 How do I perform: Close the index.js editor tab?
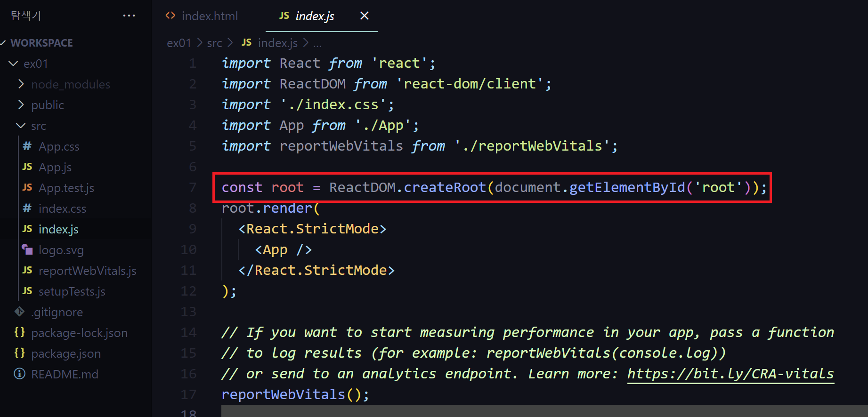[x=364, y=16]
